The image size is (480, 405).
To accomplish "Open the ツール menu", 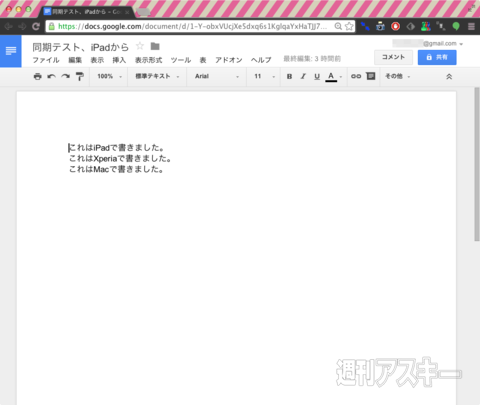I will tap(181, 60).
